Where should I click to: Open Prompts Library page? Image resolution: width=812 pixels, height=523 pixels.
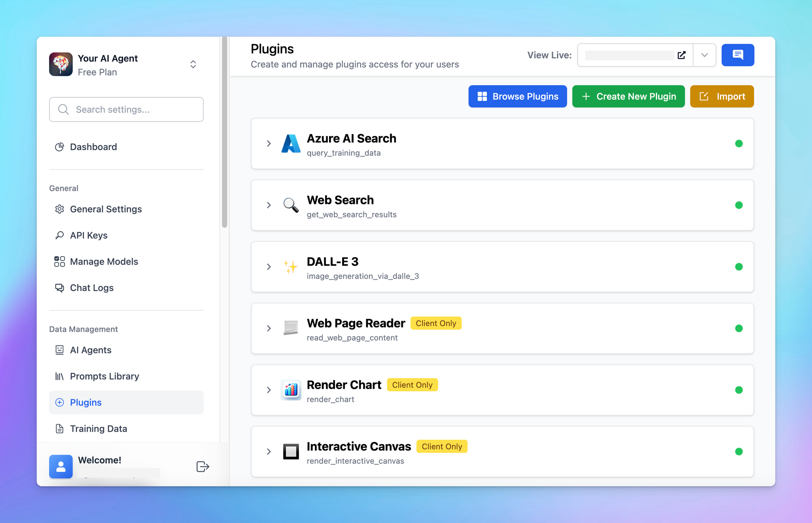[x=126, y=376]
